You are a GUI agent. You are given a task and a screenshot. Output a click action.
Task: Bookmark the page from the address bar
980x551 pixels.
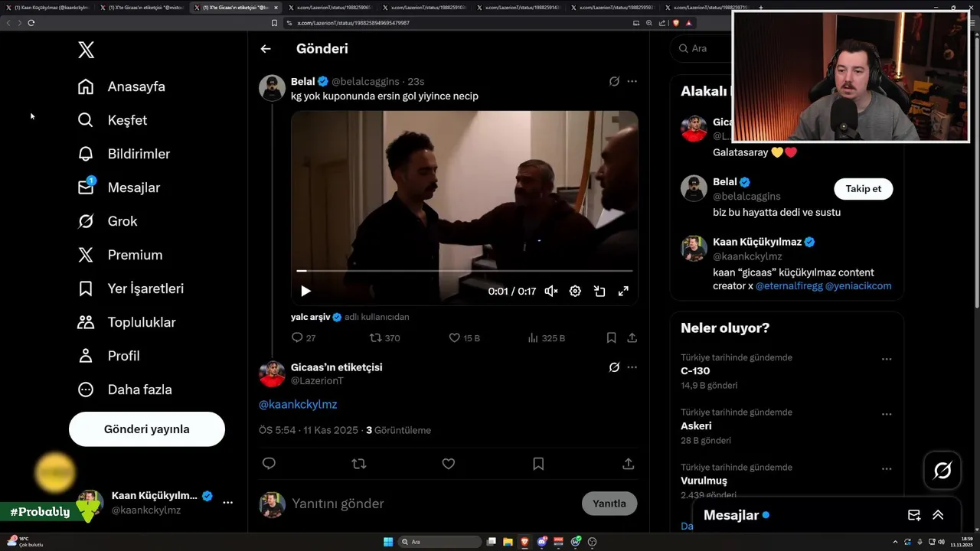(275, 23)
